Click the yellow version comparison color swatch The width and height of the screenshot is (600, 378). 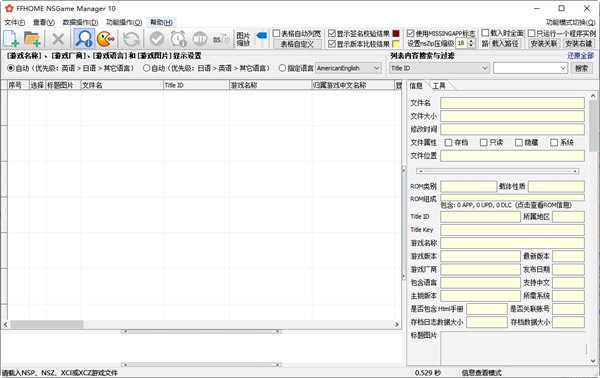pyautogui.click(x=396, y=44)
